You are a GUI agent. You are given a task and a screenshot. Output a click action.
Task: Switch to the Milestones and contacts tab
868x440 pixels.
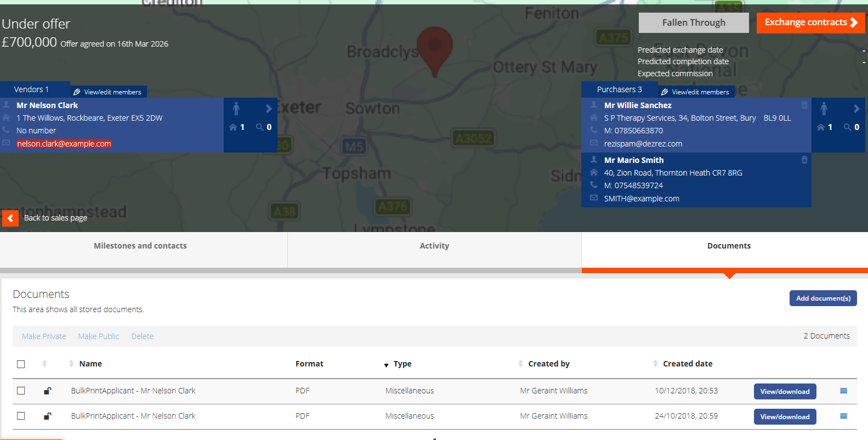(140, 246)
